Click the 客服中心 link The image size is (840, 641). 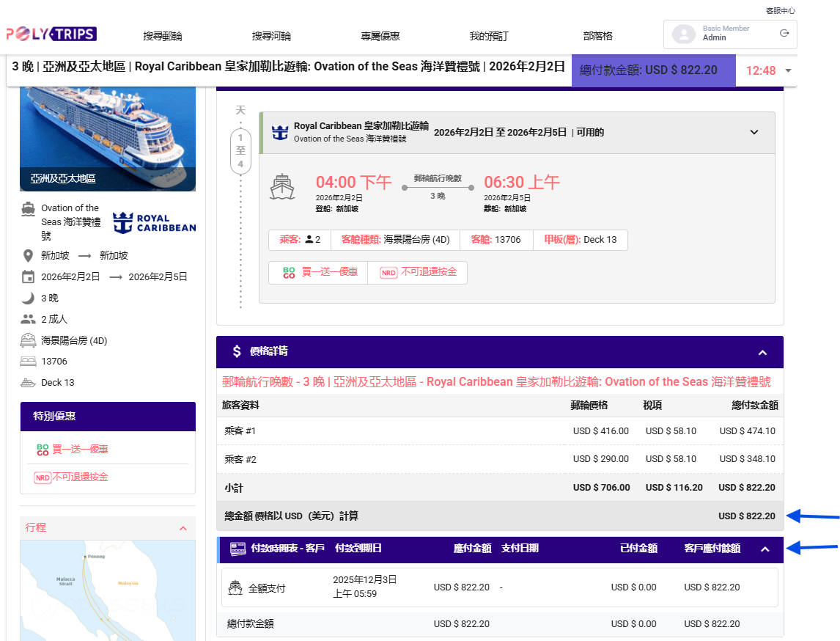coord(780,11)
